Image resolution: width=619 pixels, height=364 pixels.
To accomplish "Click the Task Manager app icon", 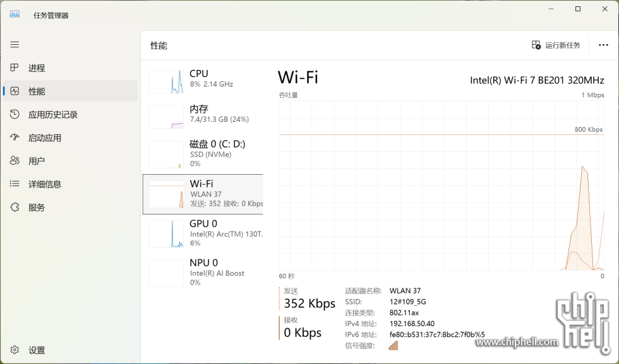I will point(15,15).
